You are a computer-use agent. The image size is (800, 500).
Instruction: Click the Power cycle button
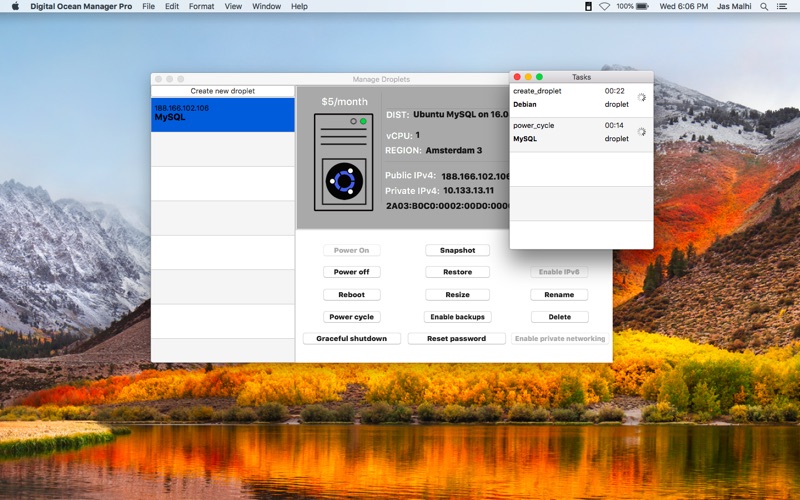pyautogui.click(x=352, y=317)
